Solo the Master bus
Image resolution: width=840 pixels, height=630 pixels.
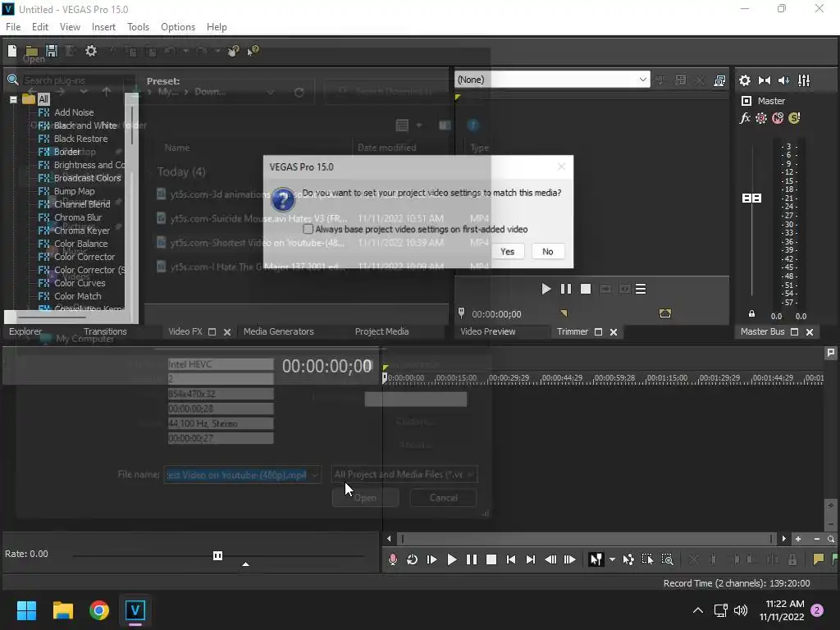(794, 118)
